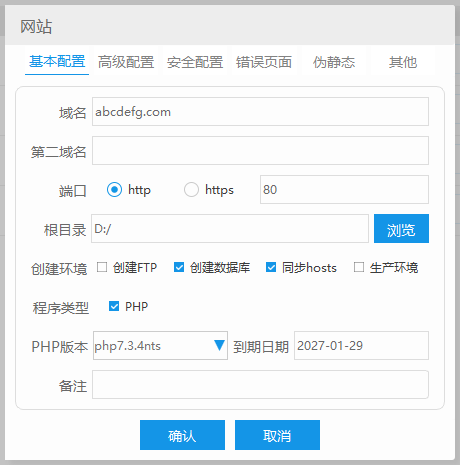
Task: Switch to the 基本配置 tab
Action: (x=57, y=62)
